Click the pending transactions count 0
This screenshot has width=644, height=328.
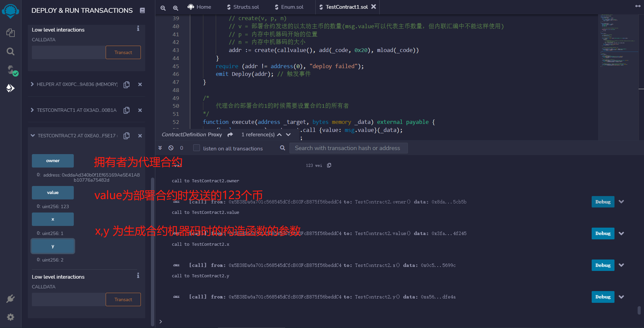pos(181,148)
